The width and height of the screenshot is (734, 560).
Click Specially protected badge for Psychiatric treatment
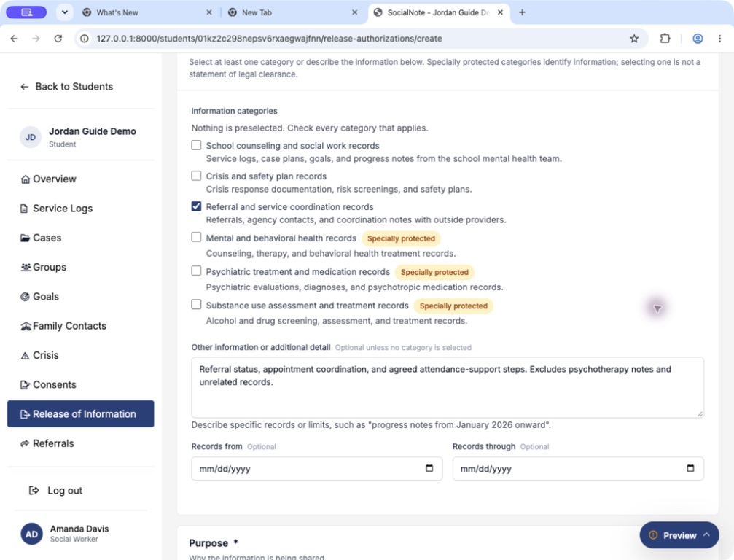click(434, 272)
